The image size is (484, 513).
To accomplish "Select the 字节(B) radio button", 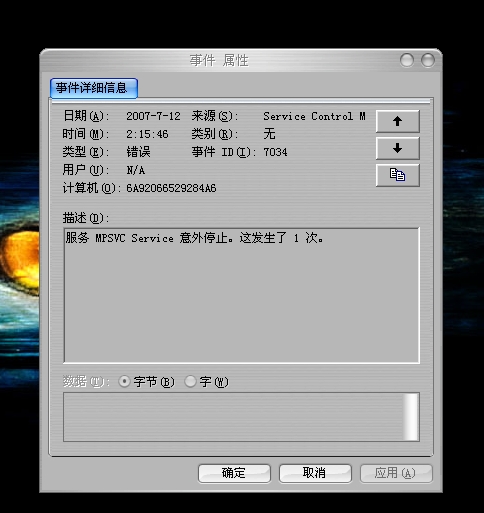I will tap(124, 381).
